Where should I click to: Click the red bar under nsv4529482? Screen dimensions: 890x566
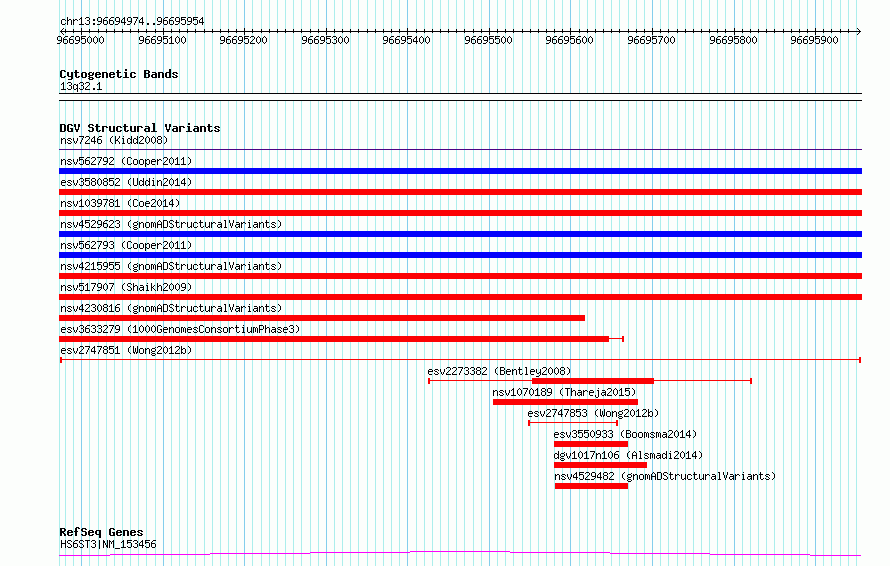click(591, 486)
